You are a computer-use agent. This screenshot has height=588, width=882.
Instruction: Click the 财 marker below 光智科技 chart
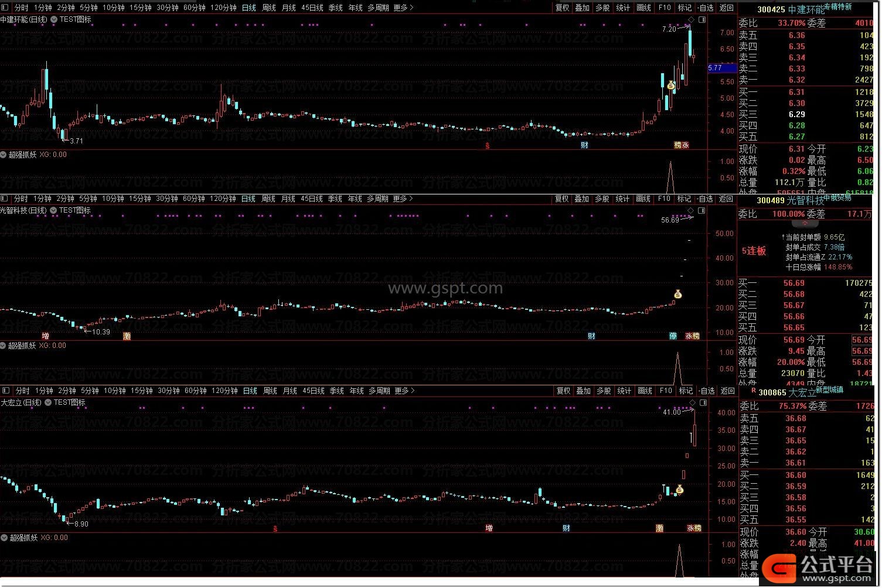(591, 336)
